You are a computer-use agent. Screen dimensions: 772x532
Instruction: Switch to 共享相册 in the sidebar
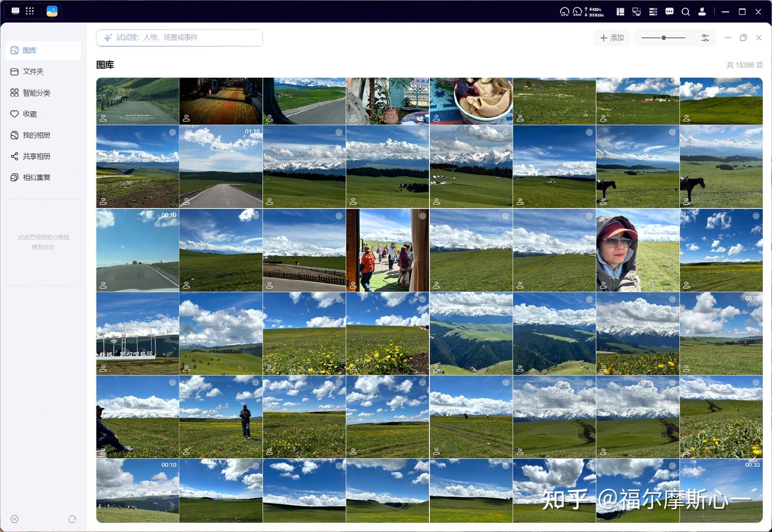pyautogui.click(x=43, y=156)
